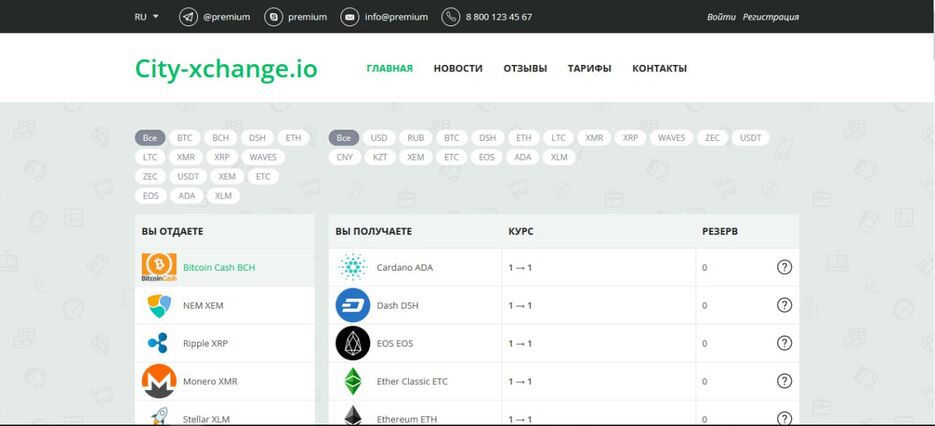Go to the ГЛАВНАЯ menu item

pos(389,68)
